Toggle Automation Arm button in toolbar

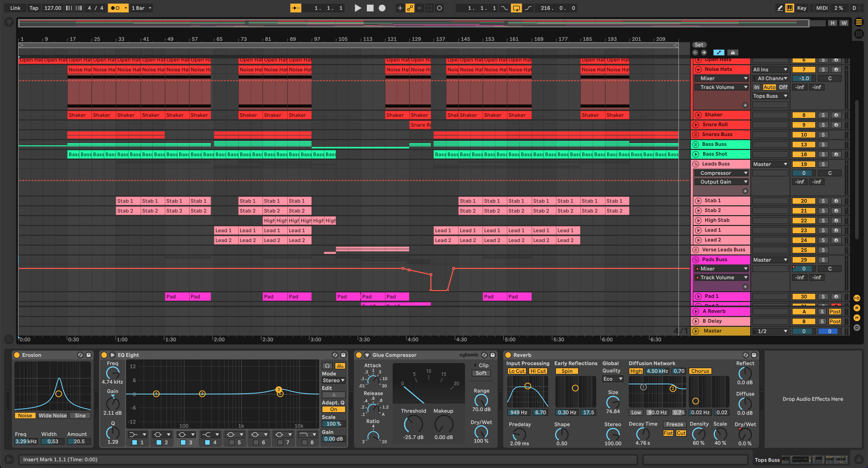(x=410, y=8)
